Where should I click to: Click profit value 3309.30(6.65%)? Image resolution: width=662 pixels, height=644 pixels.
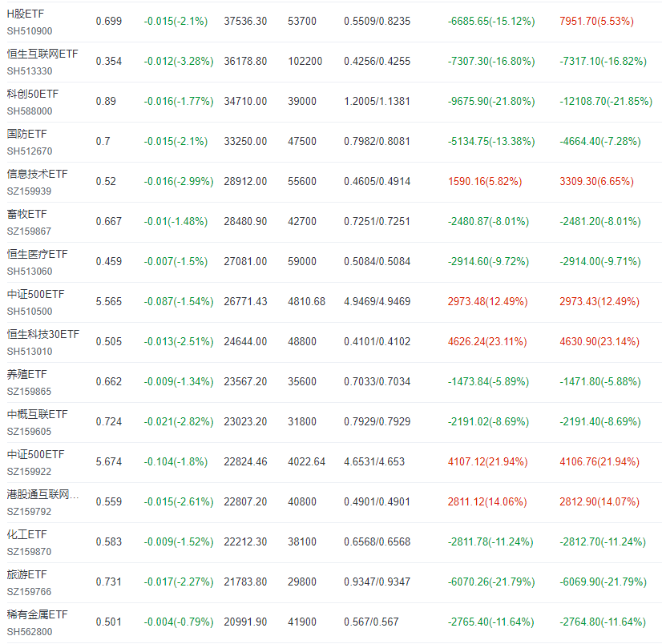click(x=596, y=182)
